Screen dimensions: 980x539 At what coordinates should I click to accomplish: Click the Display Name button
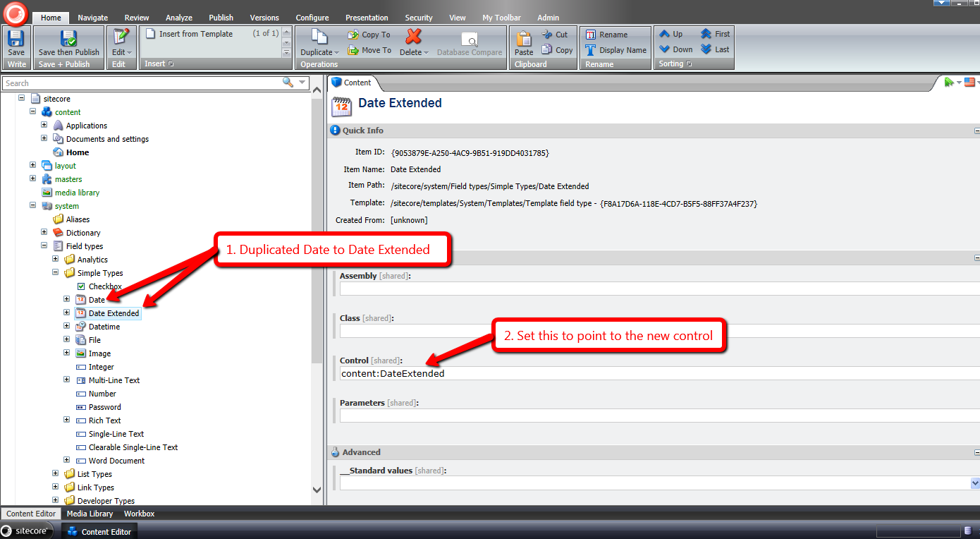click(615, 50)
